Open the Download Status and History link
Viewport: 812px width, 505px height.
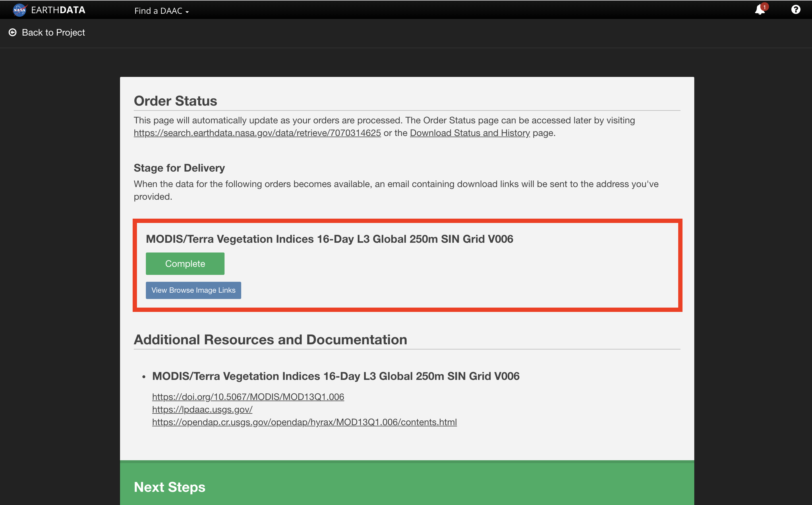[x=469, y=133]
